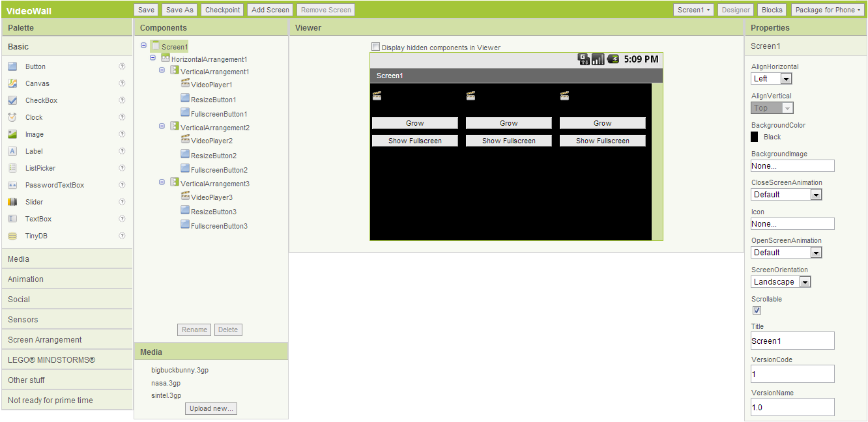Select the third video player in the viewer
This screenshot has height=422, width=868.
tap(564, 96)
